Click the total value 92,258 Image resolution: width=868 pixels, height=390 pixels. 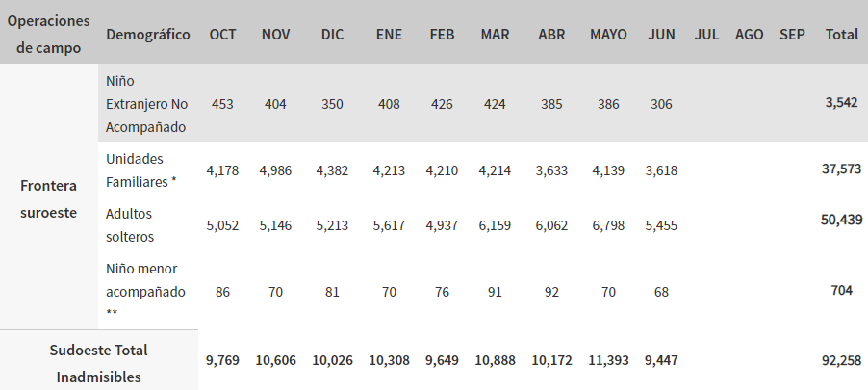pyautogui.click(x=841, y=361)
